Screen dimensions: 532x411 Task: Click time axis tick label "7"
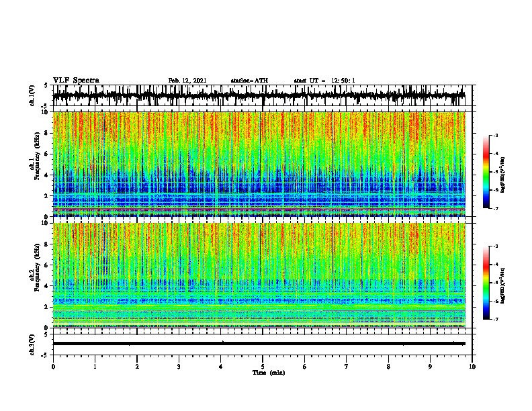point(347,367)
